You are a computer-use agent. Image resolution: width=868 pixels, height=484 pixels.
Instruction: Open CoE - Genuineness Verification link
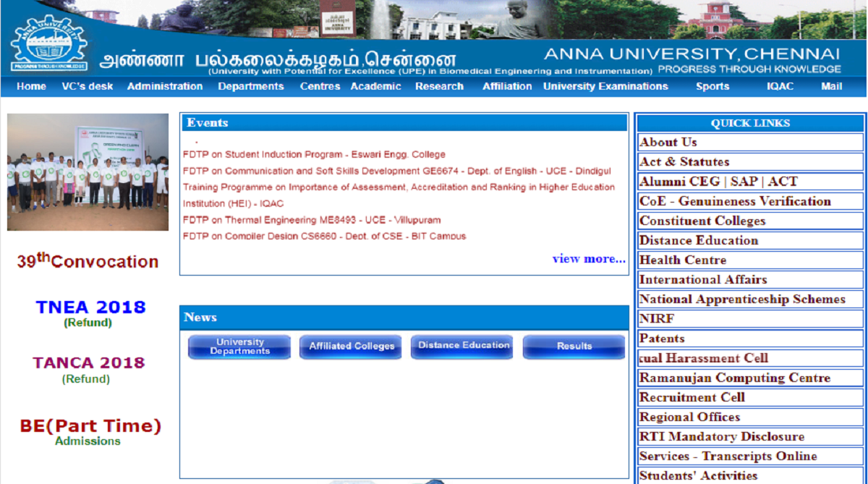735,200
